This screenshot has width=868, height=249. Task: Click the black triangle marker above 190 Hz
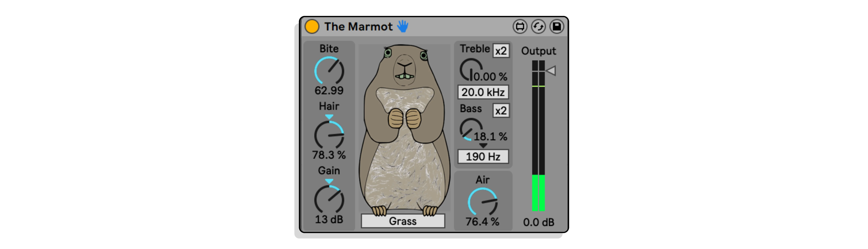click(x=483, y=146)
